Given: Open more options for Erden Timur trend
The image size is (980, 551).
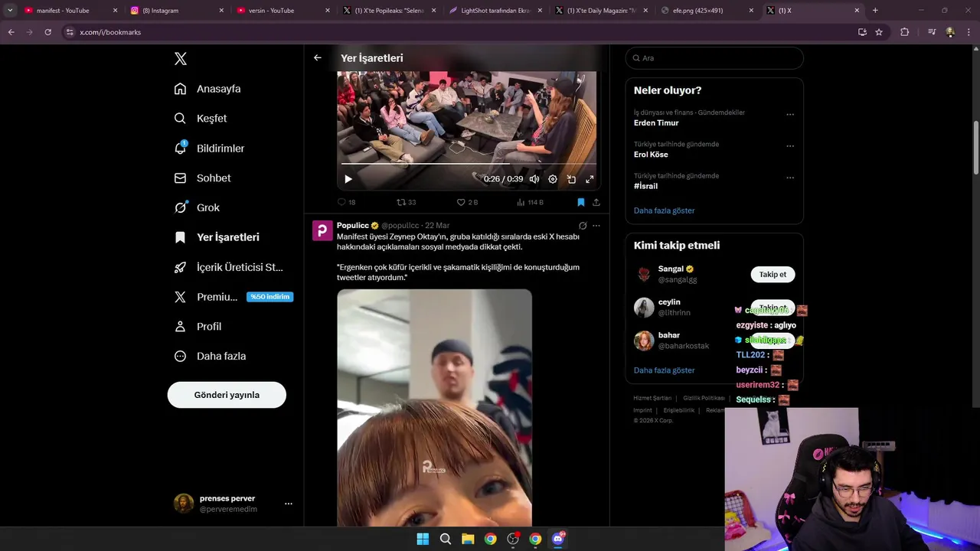Looking at the screenshot, I should [x=790, y=115].
